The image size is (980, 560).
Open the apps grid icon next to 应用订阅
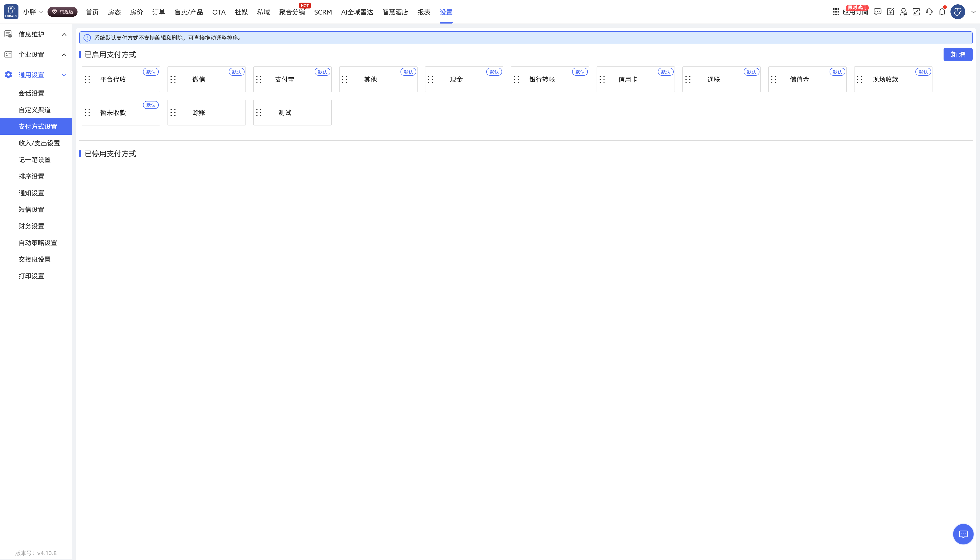click(x=836, y=12)
